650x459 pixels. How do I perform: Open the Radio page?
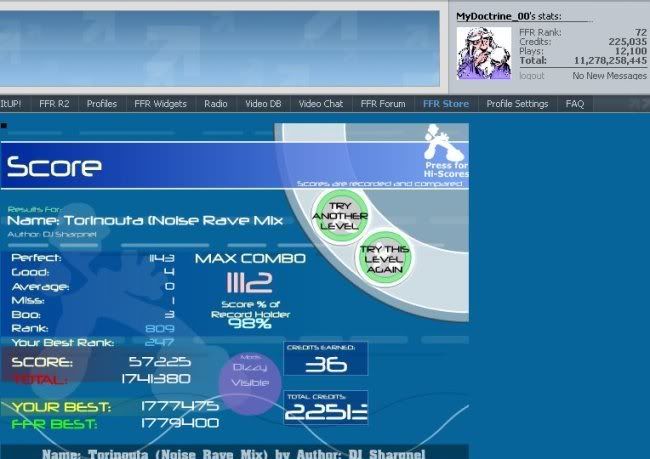coord(215,103)
